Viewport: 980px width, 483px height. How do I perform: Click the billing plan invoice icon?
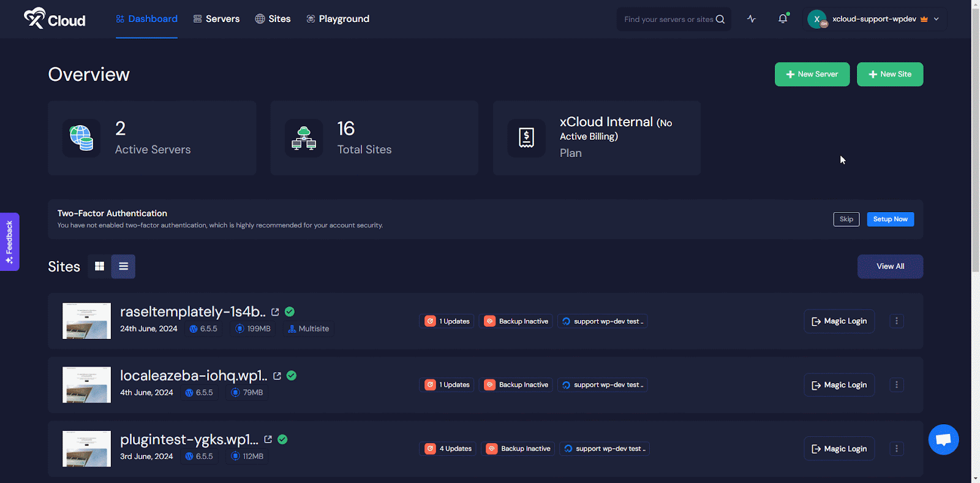[x=526, y=138]
